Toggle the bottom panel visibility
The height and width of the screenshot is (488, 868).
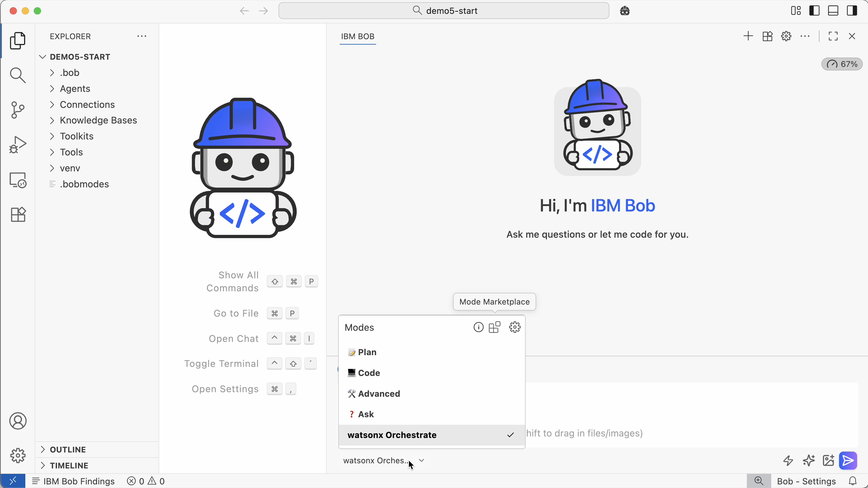[x=833, y=11]
